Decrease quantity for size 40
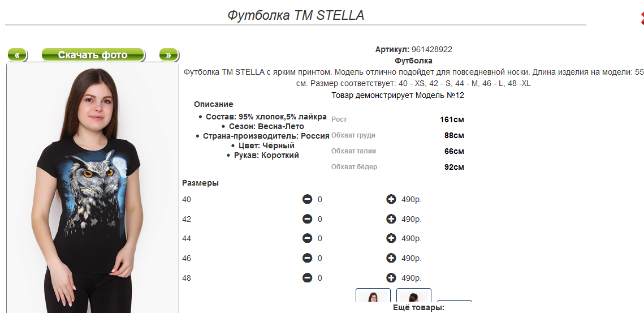This screenshot has height=313, width=644. (x=307, y=199)
